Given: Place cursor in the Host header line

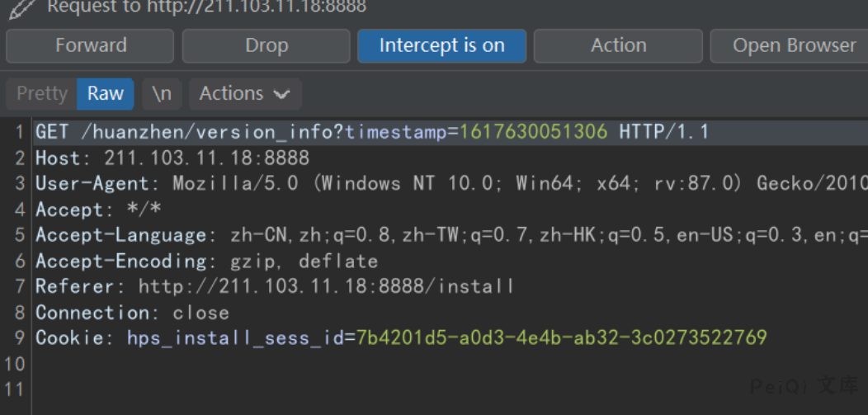Looking at the screenshot, I should coord(172,158).
